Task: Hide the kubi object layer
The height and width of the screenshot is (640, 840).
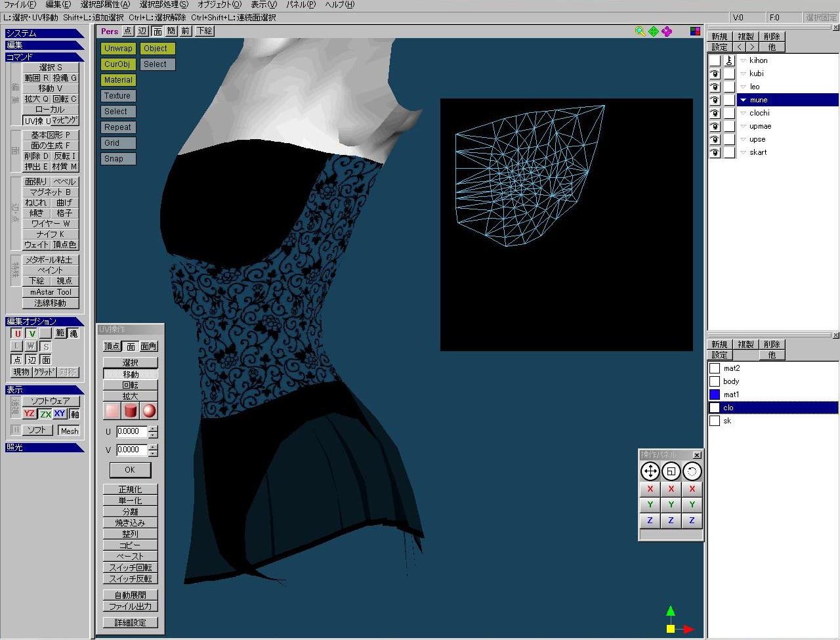Action: pos(715,74)
